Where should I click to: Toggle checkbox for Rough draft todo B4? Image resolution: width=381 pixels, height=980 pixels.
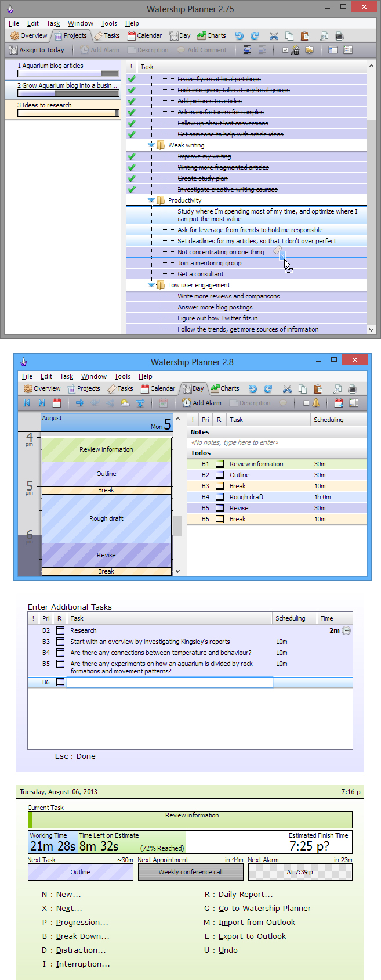220,497
